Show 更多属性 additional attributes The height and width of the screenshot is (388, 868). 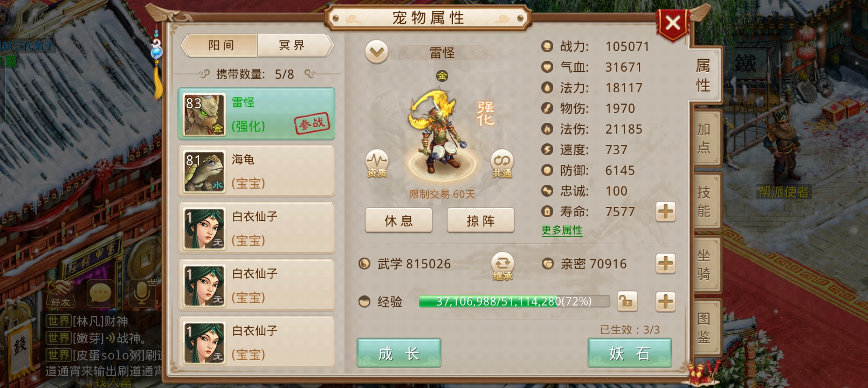click(562, 231)
